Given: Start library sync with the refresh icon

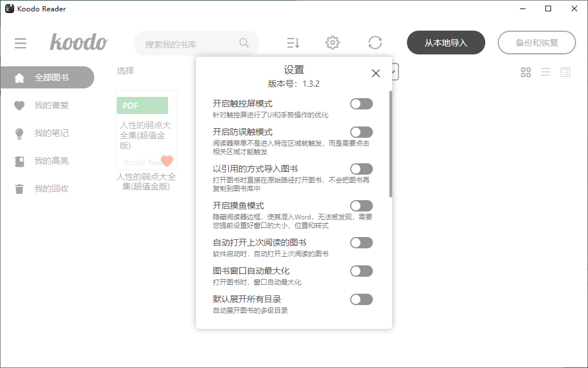Looking at the screenshot, I should (x=375, y=43).
